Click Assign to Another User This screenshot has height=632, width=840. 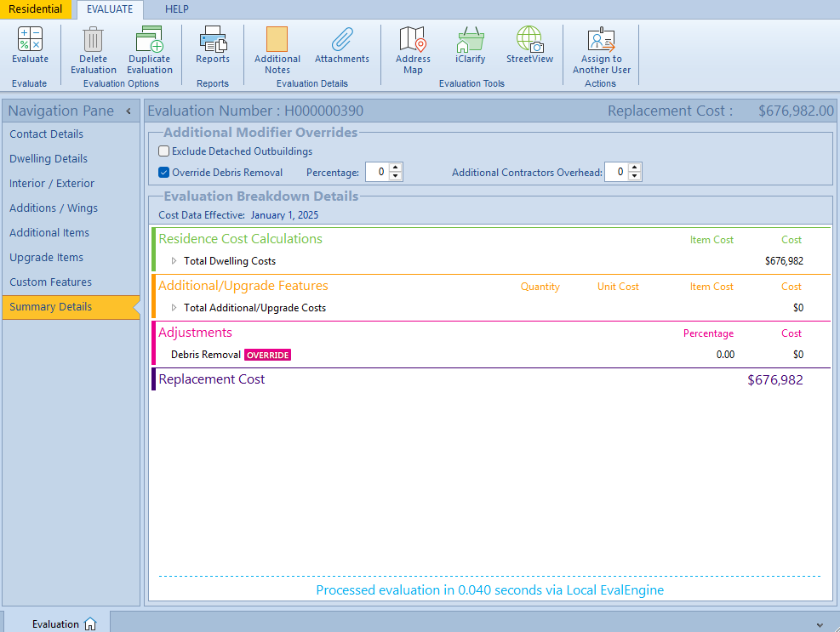pyautogui.click(x=601, y=39)
